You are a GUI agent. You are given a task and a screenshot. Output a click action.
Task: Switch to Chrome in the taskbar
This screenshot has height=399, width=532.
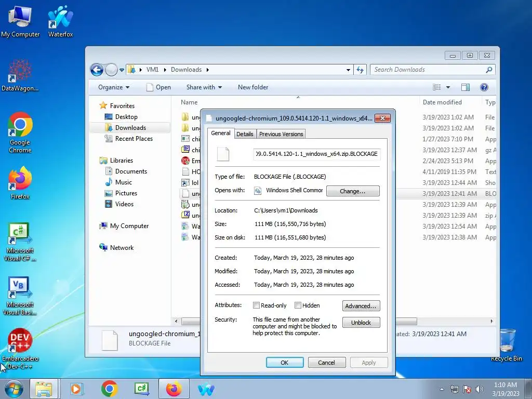[x=109, y=389]
